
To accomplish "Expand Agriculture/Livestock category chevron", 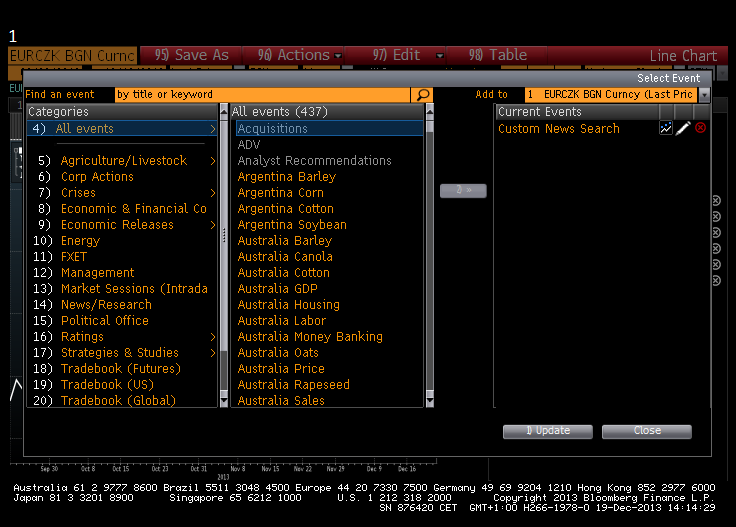I will click(x=213, y=161).
